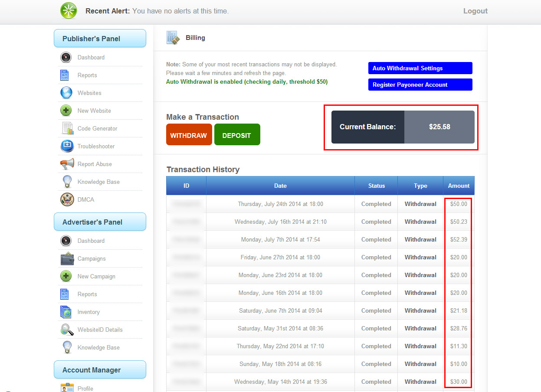Image resolution: width=541 pixels, height=392 pixels.
Task: Click the $50.23 amount cell
Action: click(459, 222)
